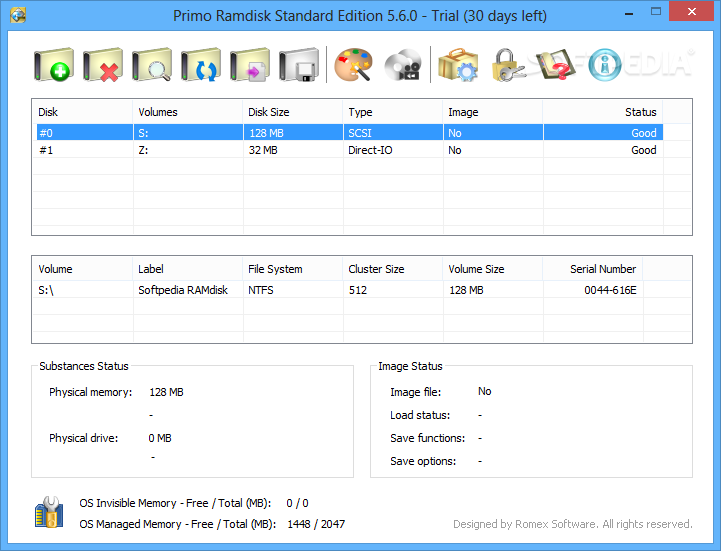Click the OS Invisible Memory 0 / 0 value
This screenshot has height=551, width=721.
pos(298,503)
